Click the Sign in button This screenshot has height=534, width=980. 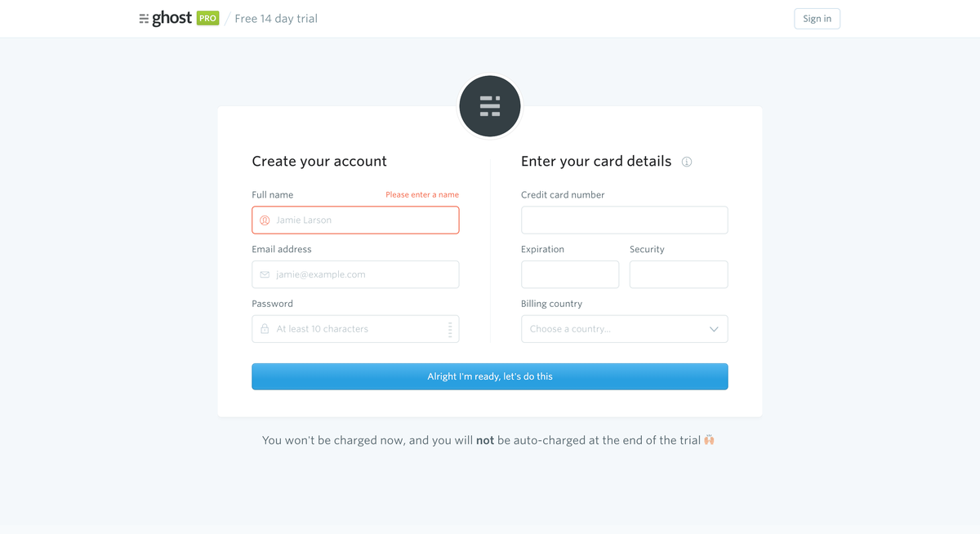(817, 19)
